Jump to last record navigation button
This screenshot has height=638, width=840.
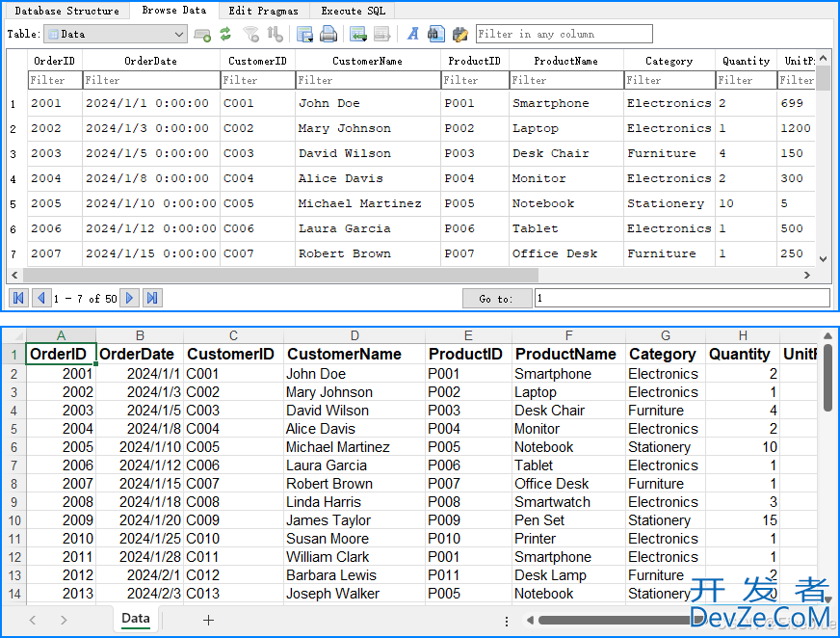[x=152, y=298]
